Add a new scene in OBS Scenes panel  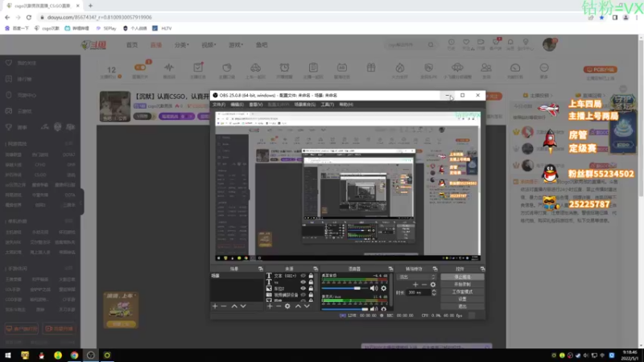(215, 306)
